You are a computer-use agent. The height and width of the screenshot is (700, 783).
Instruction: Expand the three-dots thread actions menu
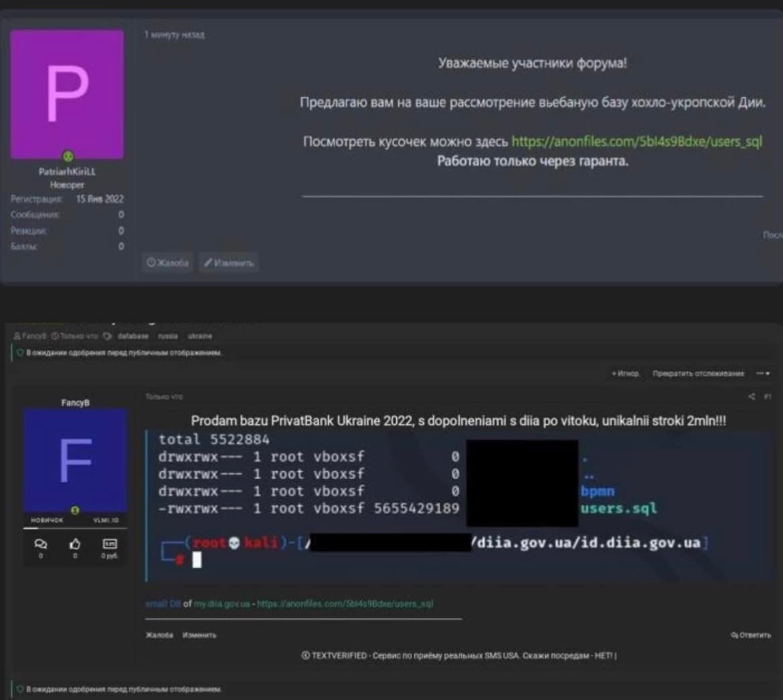[x=762, y=373]
